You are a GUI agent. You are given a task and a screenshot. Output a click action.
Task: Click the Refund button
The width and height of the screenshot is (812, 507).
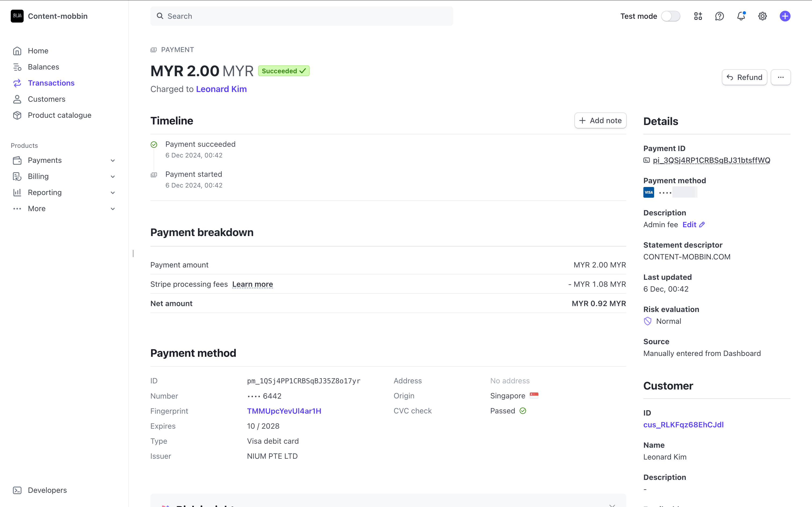point(744,78)
